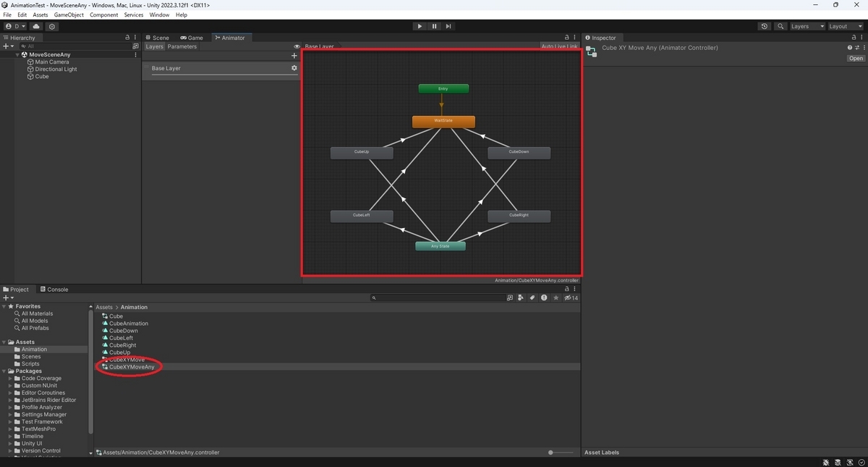Adjust Project icon size slider
This screenshot has height=467, width=868.
(x=562, y=453)
